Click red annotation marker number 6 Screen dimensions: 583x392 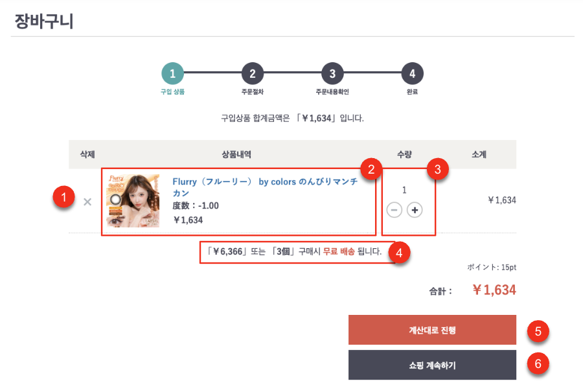[538, 364]
